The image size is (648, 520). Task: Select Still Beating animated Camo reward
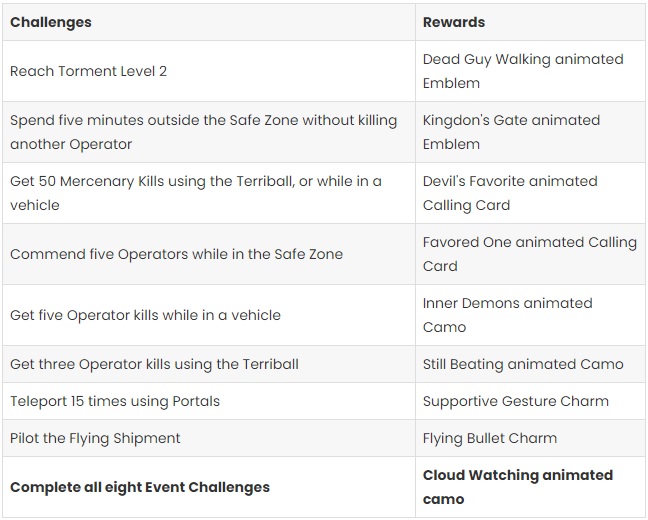(x=523, y=364)
